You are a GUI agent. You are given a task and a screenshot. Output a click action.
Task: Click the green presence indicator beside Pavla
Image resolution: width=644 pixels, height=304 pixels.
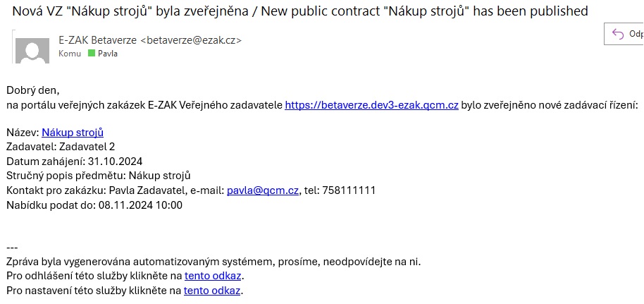tap(91, 54)
